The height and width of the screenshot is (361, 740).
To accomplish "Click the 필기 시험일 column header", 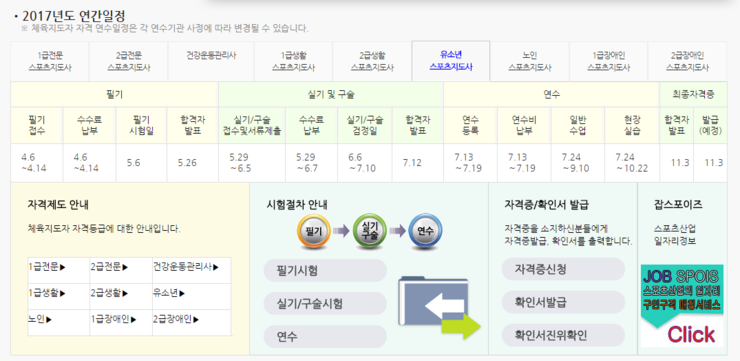I will (141, 125).
